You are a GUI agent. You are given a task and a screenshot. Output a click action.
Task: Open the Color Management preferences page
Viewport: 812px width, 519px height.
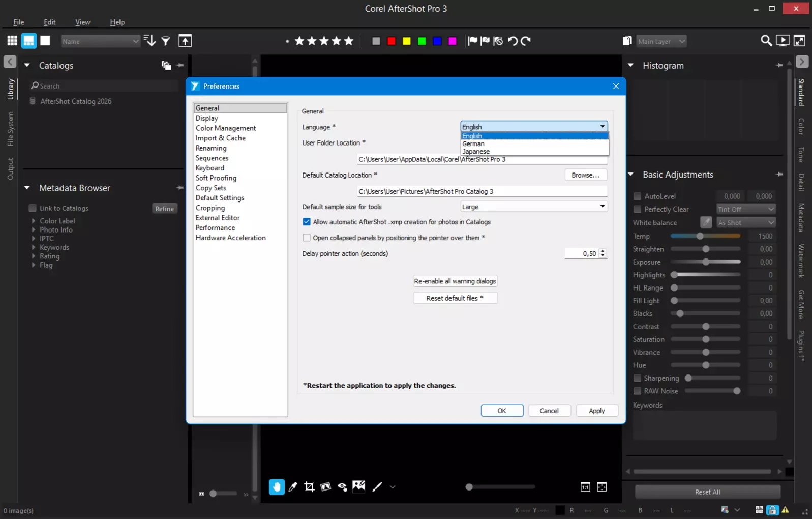pyautogui.click(x=226, y=128)
